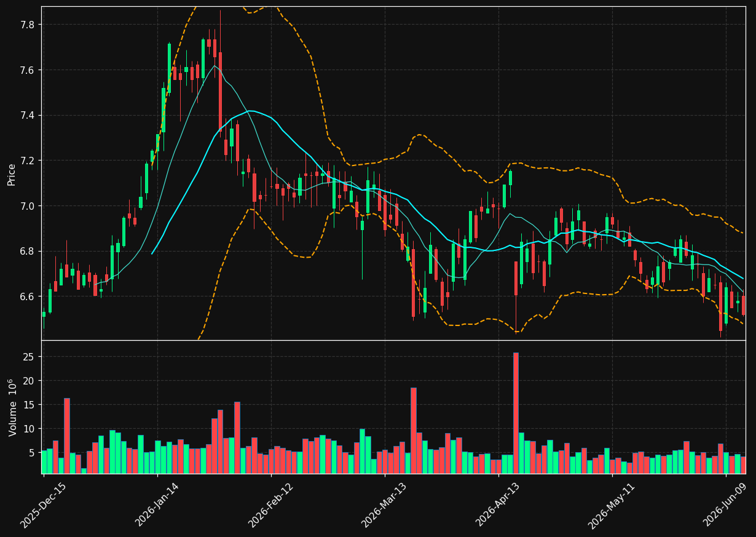Click the 15 volume tick label

(28, 405)
